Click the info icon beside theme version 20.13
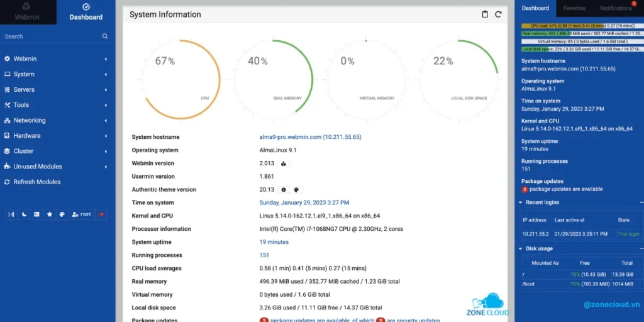Viewport: 644px width, 322px height. pyautogui.click(x=283, y=190)
